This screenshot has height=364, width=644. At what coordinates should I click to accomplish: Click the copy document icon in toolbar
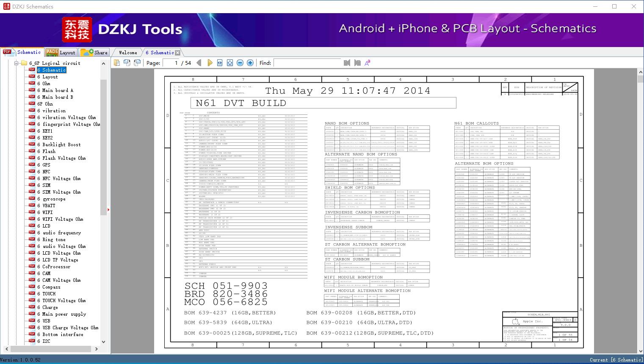click(x=117, y=63)
